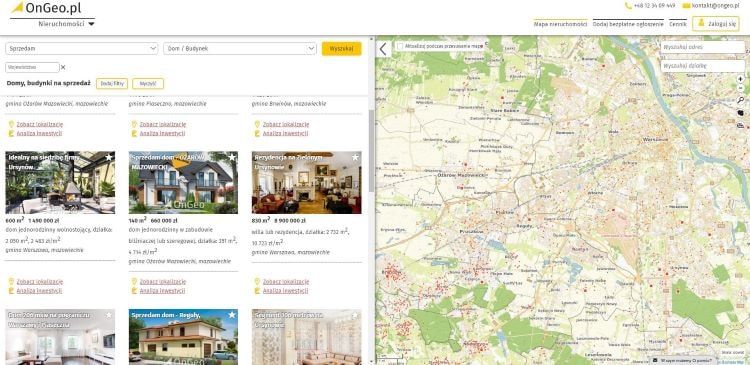Click price text 1 490 000 zł
The height and width of the screenshot is (365, 750).
point(44,221)
